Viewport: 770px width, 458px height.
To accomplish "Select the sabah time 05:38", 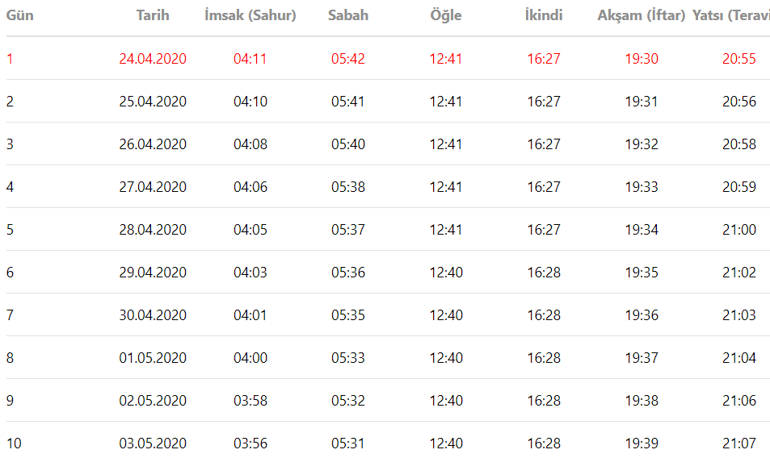I will [348, 187].
